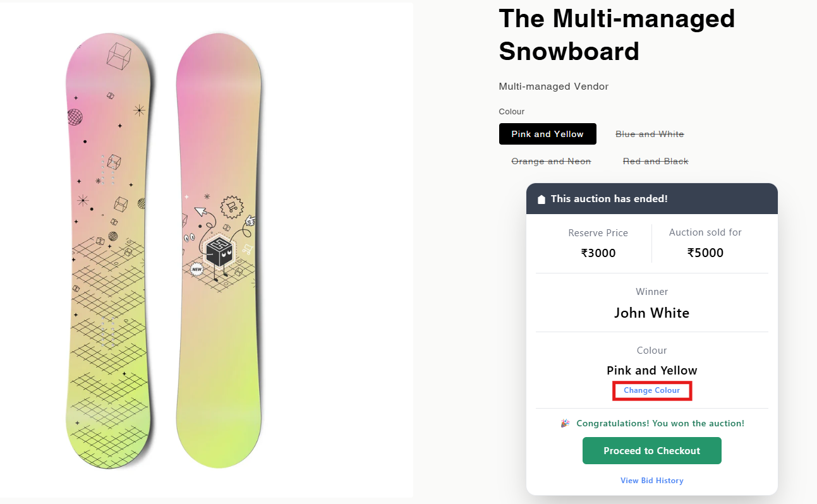Click the wireframe globe on the left snowboard

click(75, 117)
